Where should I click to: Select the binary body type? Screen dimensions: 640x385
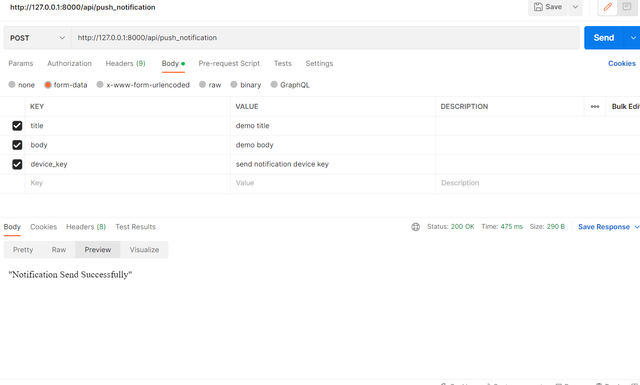click(x=234, y=85)
